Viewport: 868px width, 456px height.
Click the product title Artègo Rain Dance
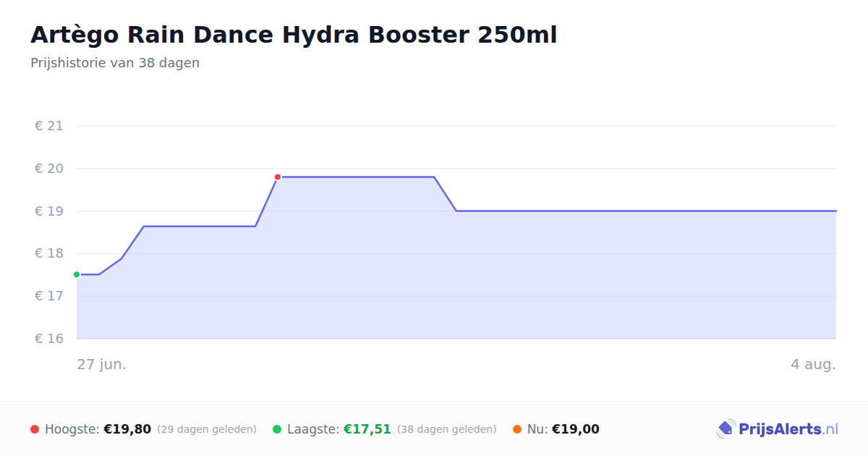point(294,35)
